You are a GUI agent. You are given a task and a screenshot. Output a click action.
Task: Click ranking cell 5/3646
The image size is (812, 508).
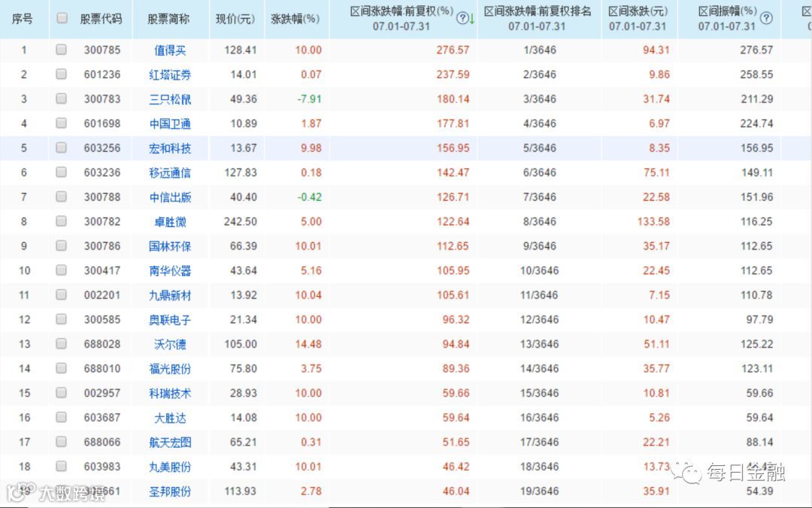click(539, 148)
